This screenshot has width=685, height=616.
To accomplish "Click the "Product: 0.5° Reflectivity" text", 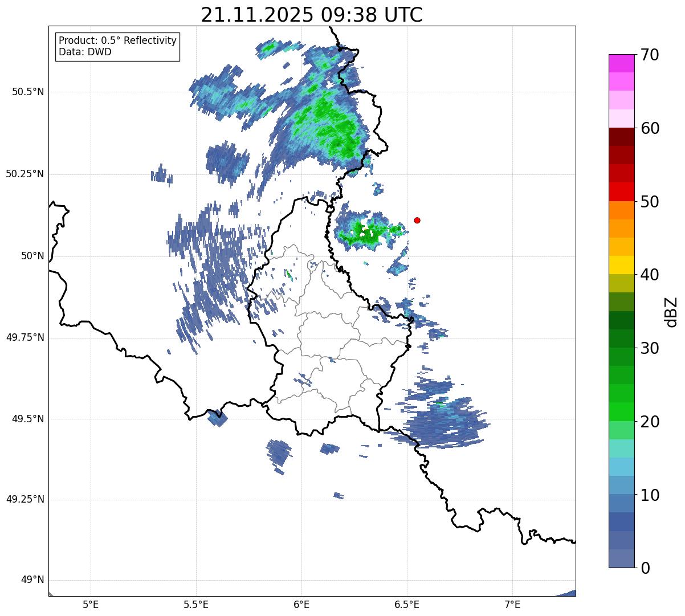I will click(x=117, y=40).
